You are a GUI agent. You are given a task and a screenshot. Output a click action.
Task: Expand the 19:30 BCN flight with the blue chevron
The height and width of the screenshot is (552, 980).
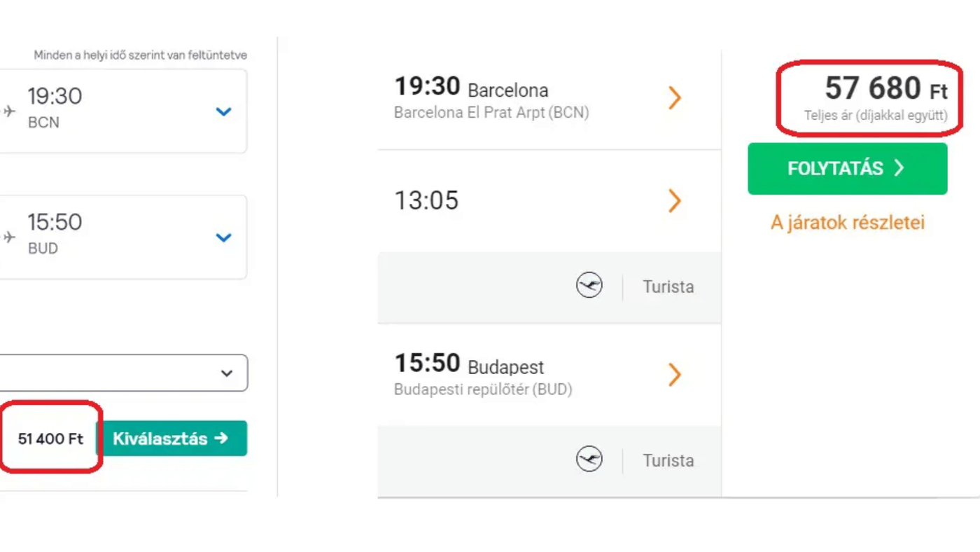pyautogui.click(x=223, y=111)
